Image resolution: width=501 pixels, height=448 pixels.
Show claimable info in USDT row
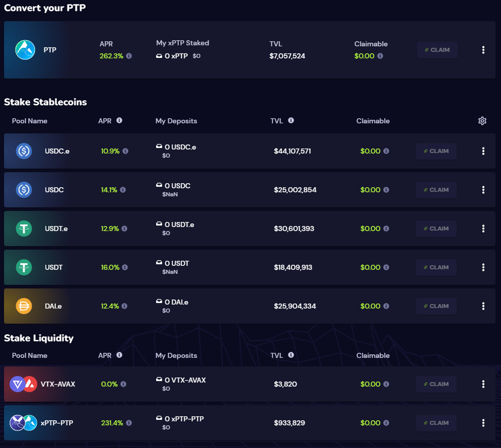(386, 267)
